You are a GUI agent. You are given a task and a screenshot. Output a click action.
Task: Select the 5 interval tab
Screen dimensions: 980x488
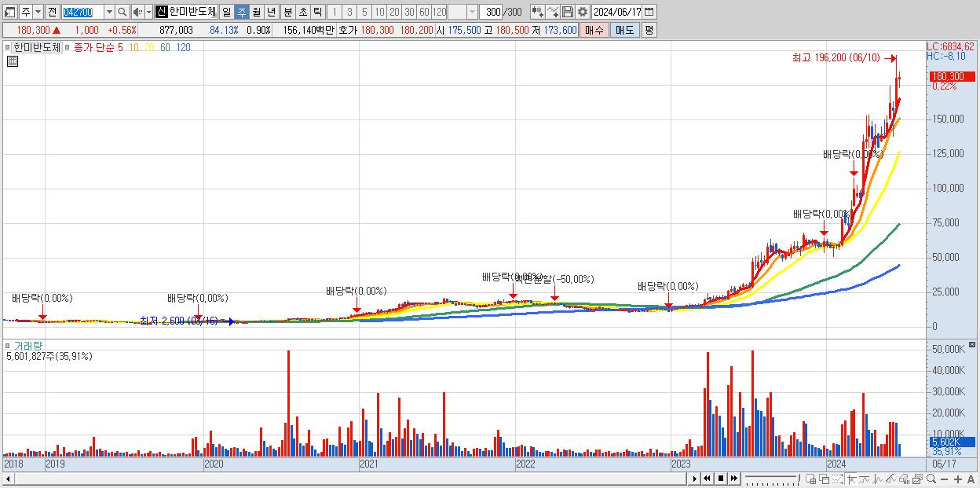[x=364, y=12]
